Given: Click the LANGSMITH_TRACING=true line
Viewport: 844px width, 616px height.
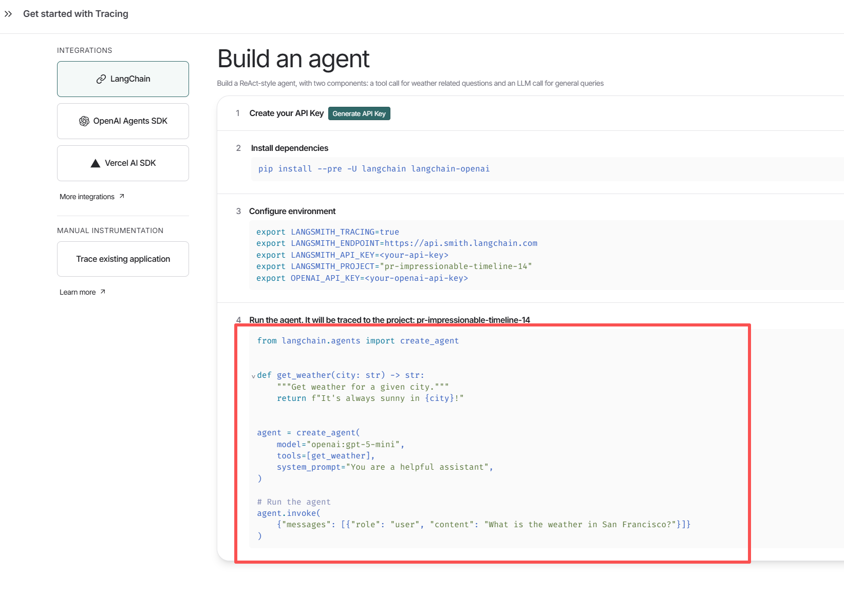Looking at the screenshot, I should click(x=328, y=232).
